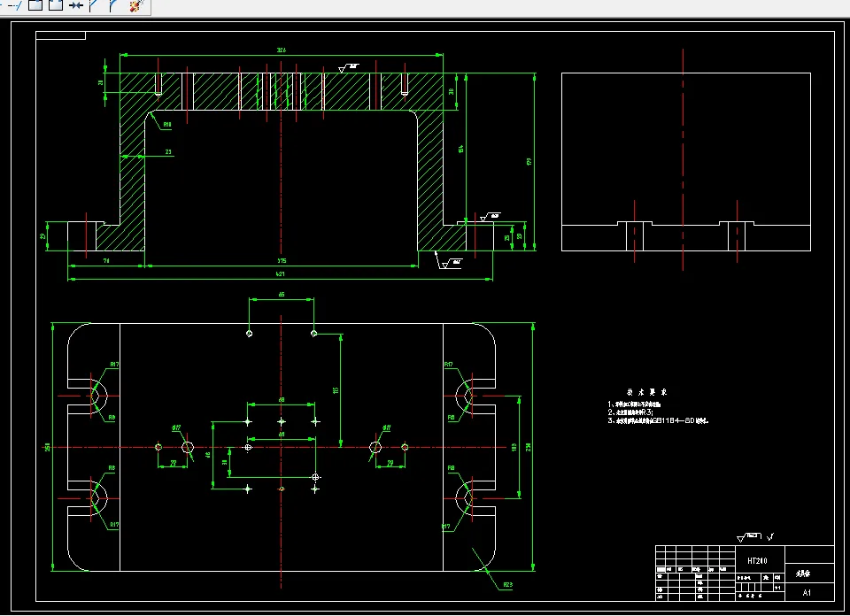Select the 326 top width dimension text

[x=282, y=50]
